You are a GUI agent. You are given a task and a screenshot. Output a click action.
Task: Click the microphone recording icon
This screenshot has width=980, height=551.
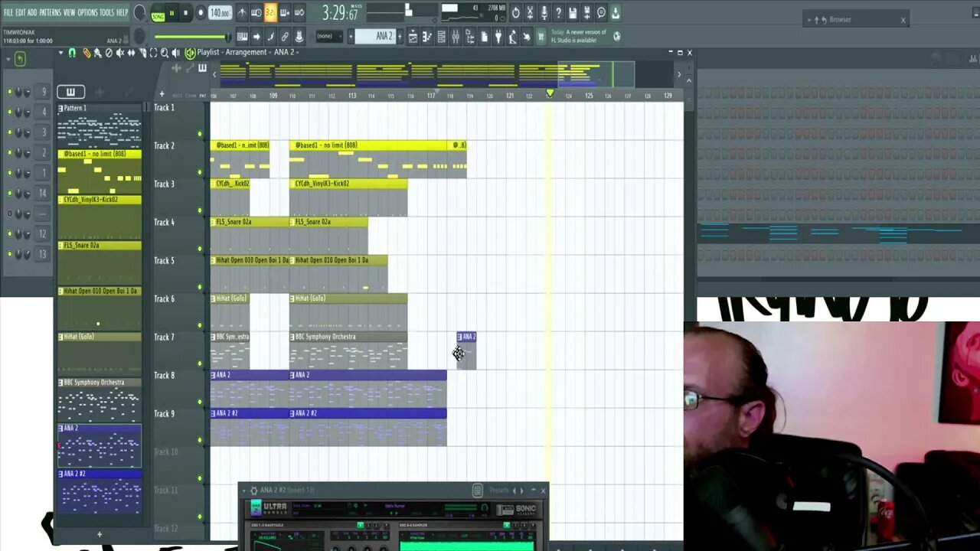point(544,12)
